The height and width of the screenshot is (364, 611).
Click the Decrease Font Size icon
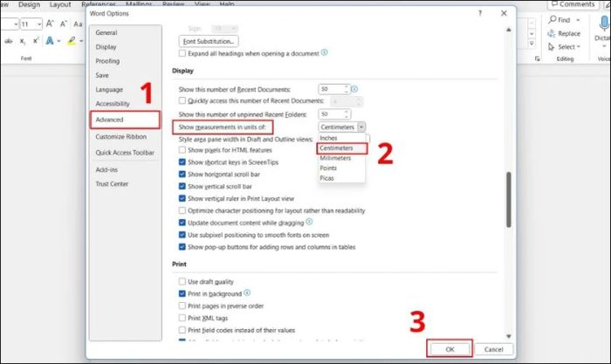(64, 24)
